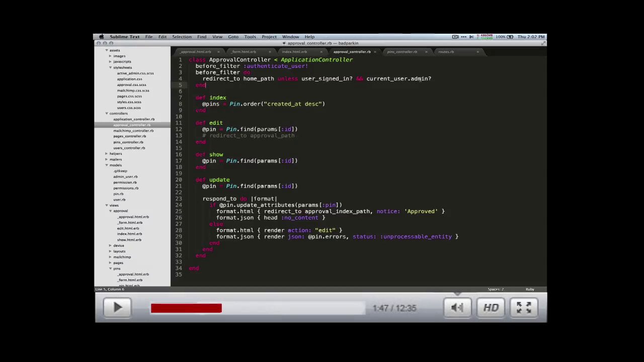
Task: Open the Selection menu
Action: [182, 37]
